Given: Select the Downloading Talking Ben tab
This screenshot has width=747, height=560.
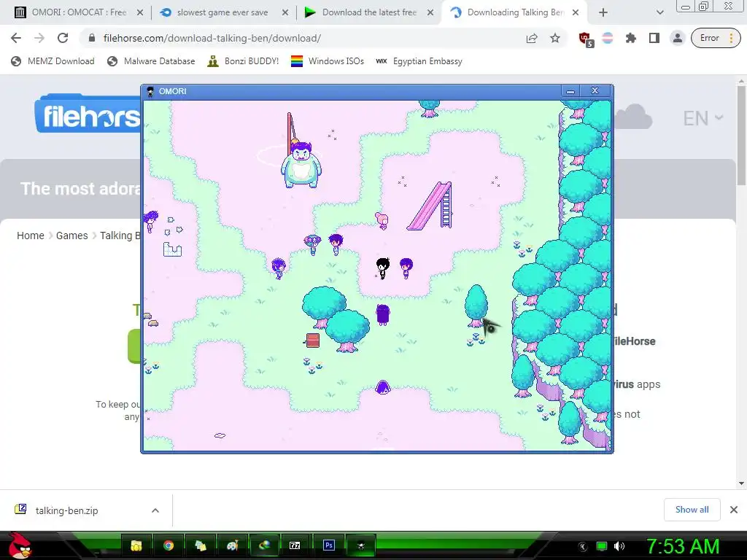Looking at the screenshot, I should tap(514, 12).
